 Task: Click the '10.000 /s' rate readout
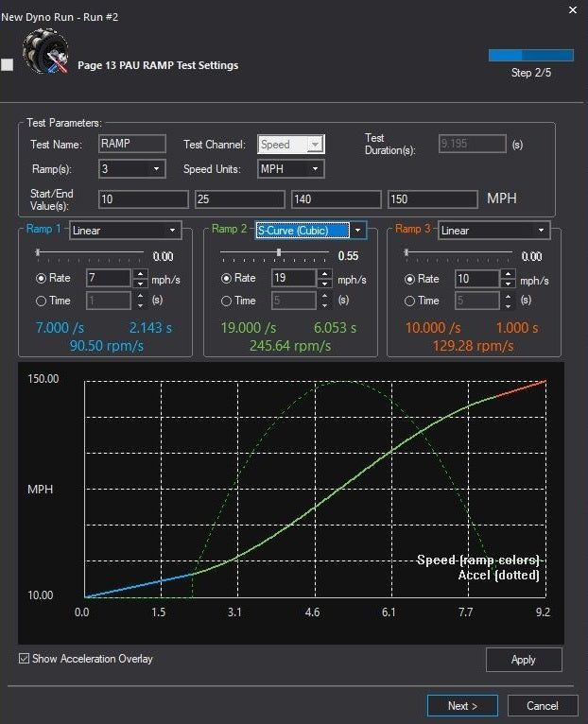tap(433, 328)
